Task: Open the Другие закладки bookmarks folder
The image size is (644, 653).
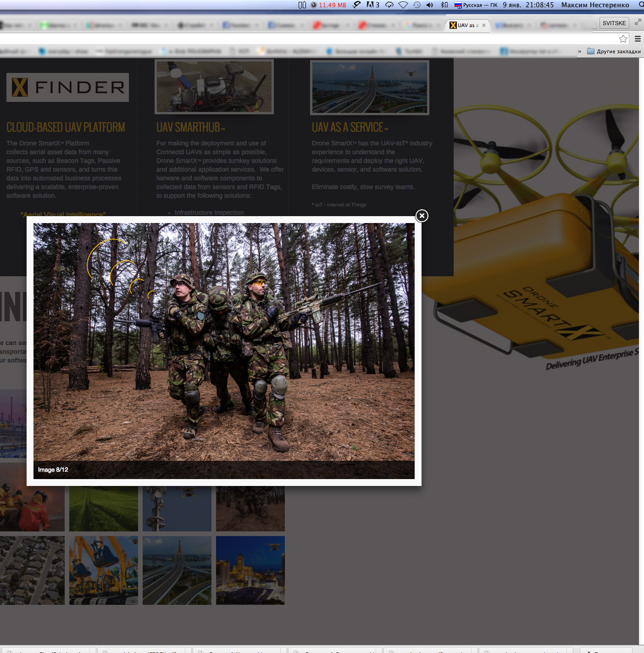Action: click(614, 51)
